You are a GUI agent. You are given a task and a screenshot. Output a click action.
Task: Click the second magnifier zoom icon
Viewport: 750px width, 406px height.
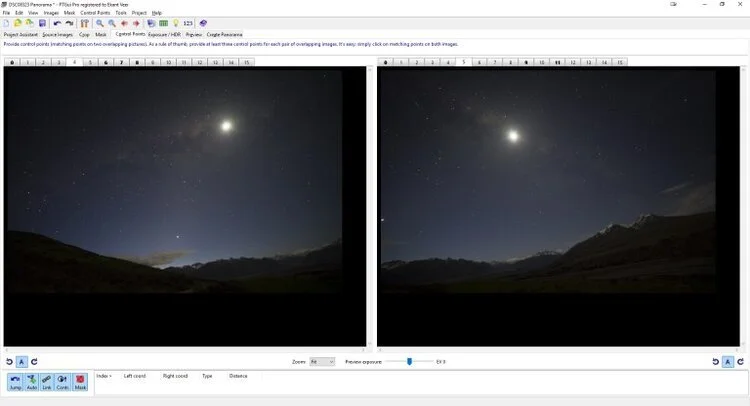click(112, 23)
